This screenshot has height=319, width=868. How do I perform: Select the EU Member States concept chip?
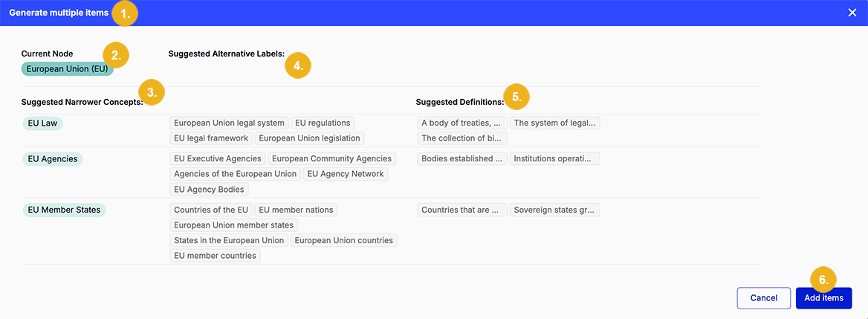click(x=64, y=210)
